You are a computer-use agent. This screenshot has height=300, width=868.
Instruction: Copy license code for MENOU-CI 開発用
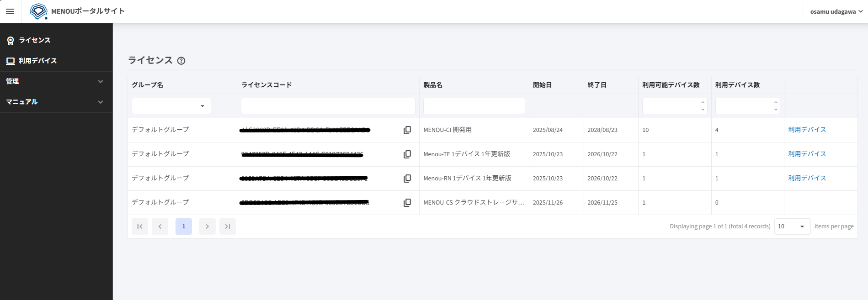[407, 130]
